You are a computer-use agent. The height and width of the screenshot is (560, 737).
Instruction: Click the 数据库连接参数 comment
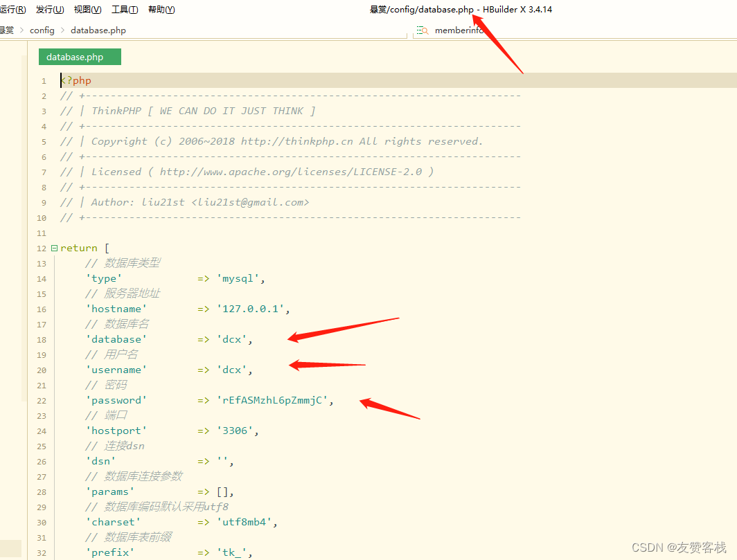[x=134, y=476]
